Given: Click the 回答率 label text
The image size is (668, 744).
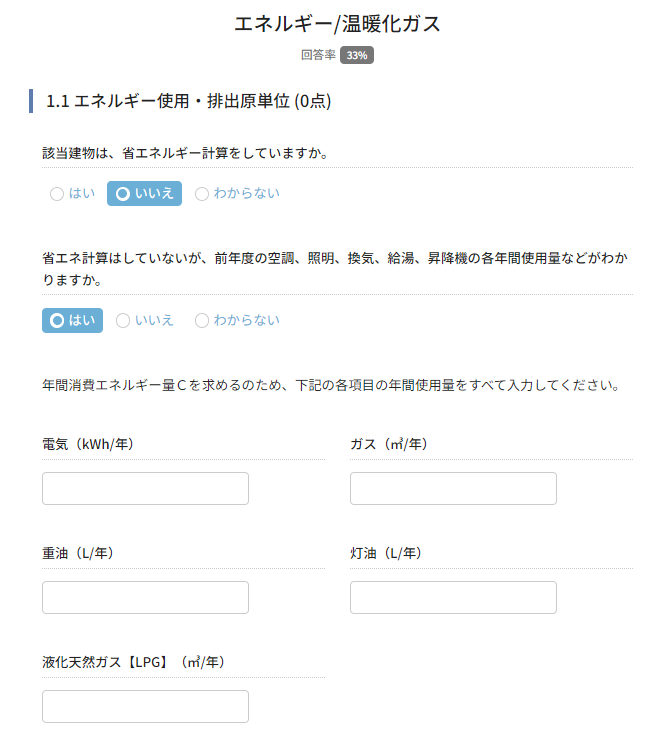Looking at the screenshot, I should pyautogui.click(x=318, y=56).
